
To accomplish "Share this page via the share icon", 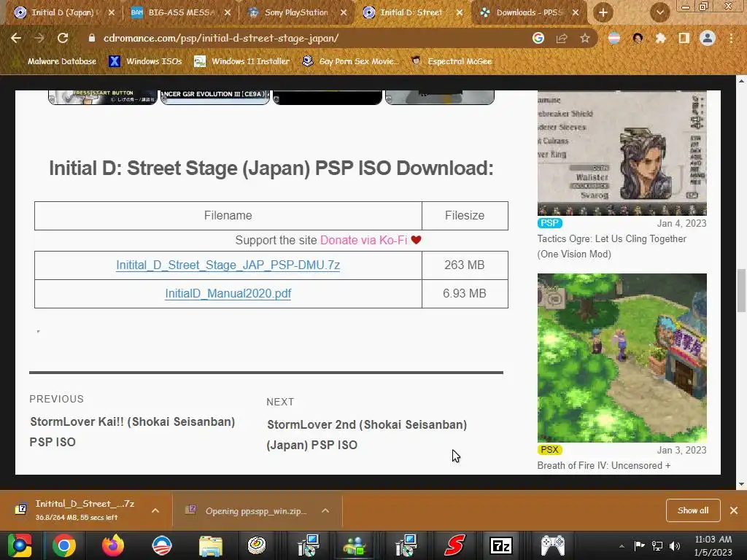I will click(x=562, y=38).
